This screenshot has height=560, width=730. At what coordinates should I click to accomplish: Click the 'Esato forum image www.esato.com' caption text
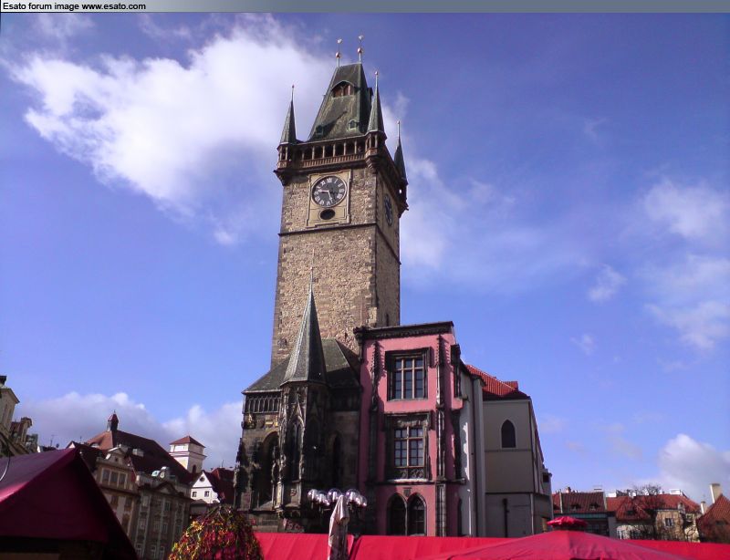coord(74,6)
